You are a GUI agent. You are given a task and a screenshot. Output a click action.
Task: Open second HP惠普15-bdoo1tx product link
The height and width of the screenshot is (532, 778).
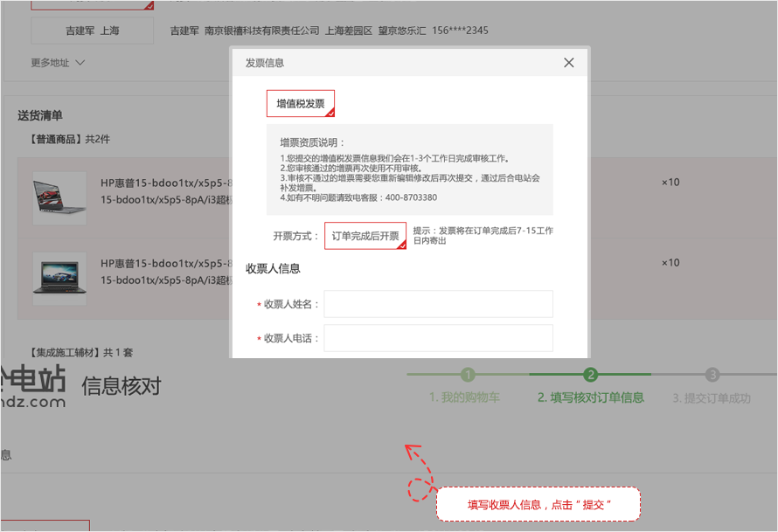[x=164, y=263]
